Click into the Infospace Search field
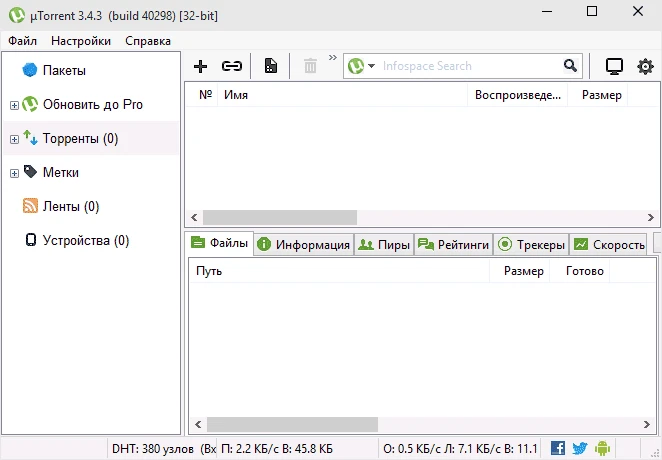Viewport: 662px width, 460px height. tap(470, 66)
